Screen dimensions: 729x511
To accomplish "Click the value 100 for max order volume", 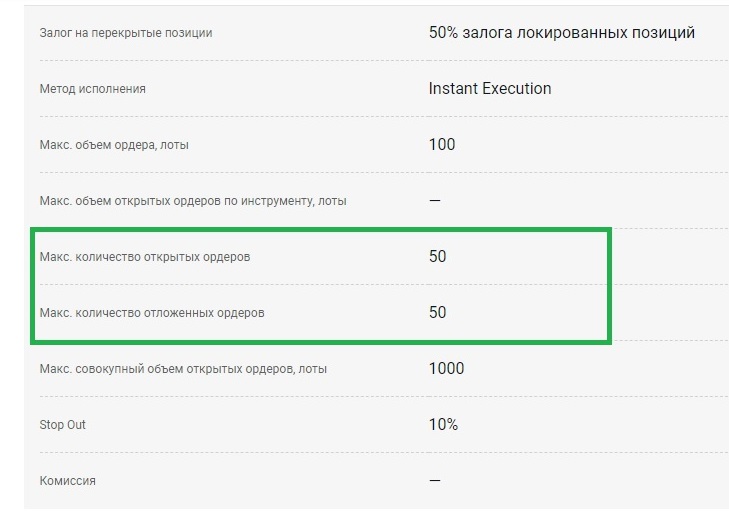I will [x=441, y=144].
